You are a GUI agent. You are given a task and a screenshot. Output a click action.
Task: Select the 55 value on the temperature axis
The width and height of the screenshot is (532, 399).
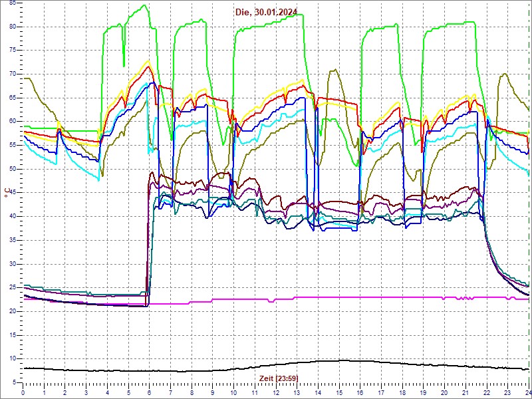point(13,145)
